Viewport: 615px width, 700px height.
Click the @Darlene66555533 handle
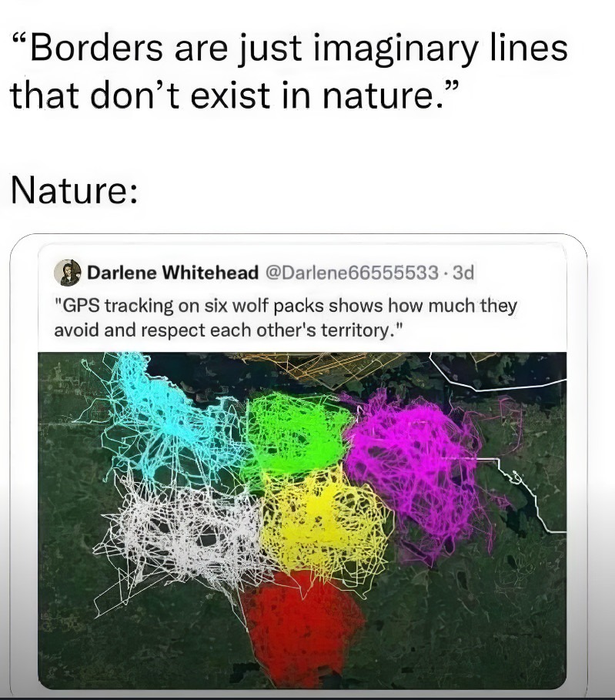click(x=352, y=273)
